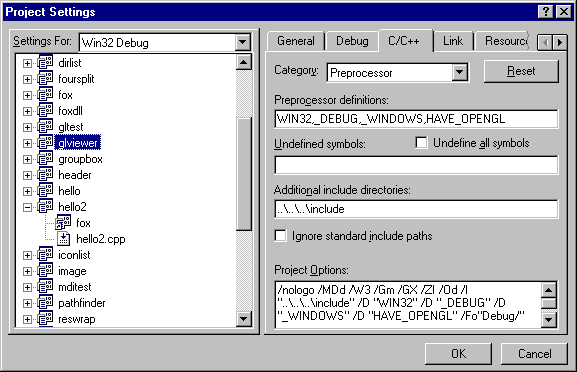Select the foxdll tree item label
This screenshot has width=577, height=372.
(70, 111)
